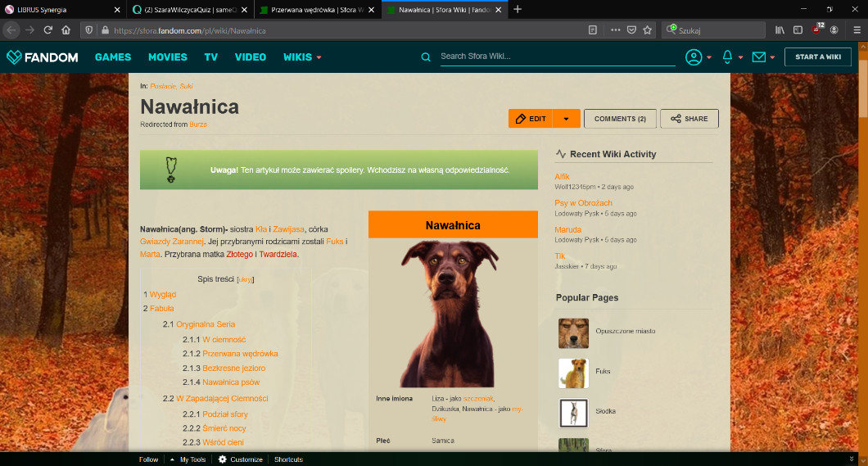Toggle reader view in the address bar
The height and width of the screenshot is (466, 868).
[x=592, y=29]
